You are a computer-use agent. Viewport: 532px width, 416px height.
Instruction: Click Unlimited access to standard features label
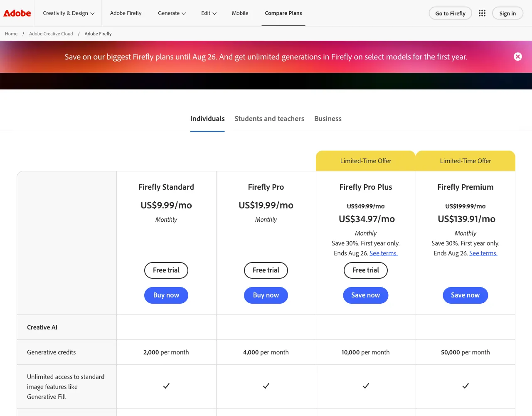[66, 387]
